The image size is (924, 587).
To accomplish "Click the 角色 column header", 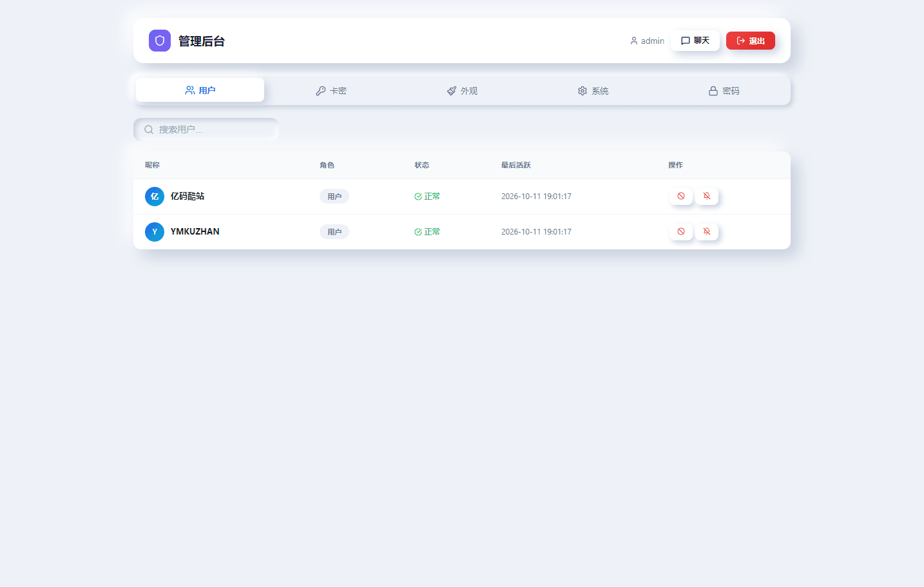I will 327,165.
